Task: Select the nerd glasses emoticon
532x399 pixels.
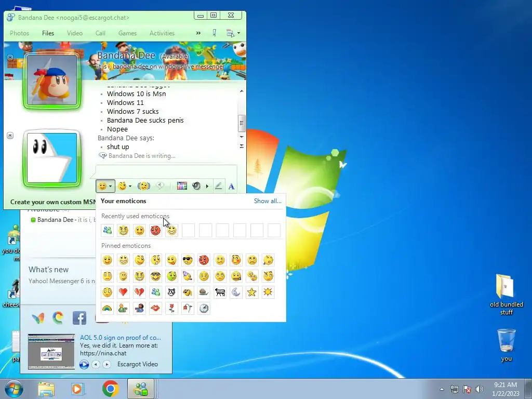Action: click(155, 276)
